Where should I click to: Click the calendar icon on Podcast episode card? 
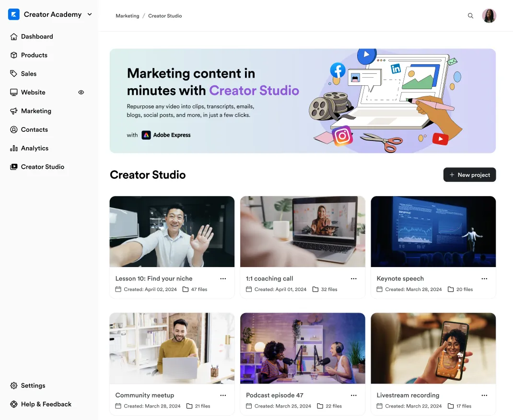[249, 406]
